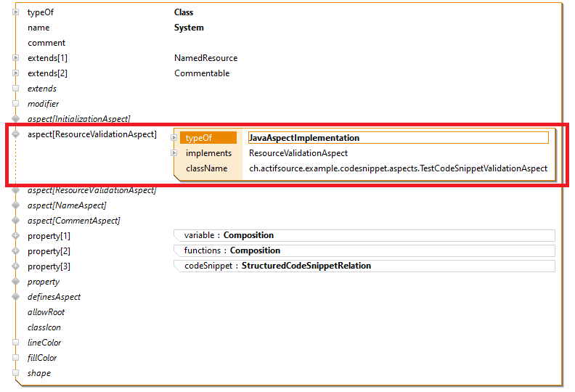Viewport: 575px width, 392px height.
Task: Click the plus icon beside property[2]
Action: point(15,251)
